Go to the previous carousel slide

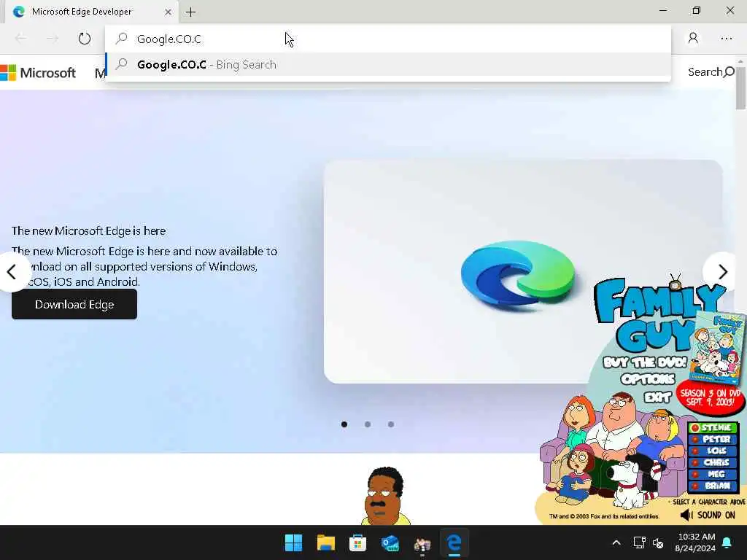(13, 272)
